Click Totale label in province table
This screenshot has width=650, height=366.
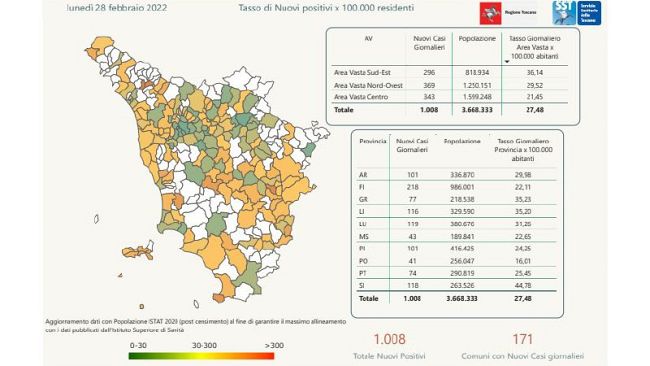tap(369, 298)
